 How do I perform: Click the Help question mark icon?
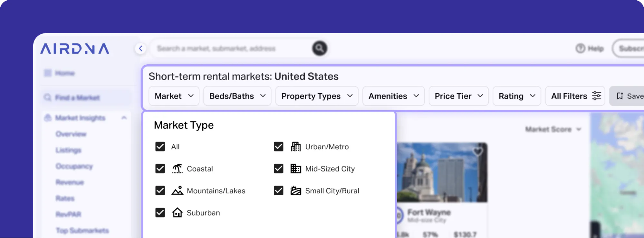point(580,49)
